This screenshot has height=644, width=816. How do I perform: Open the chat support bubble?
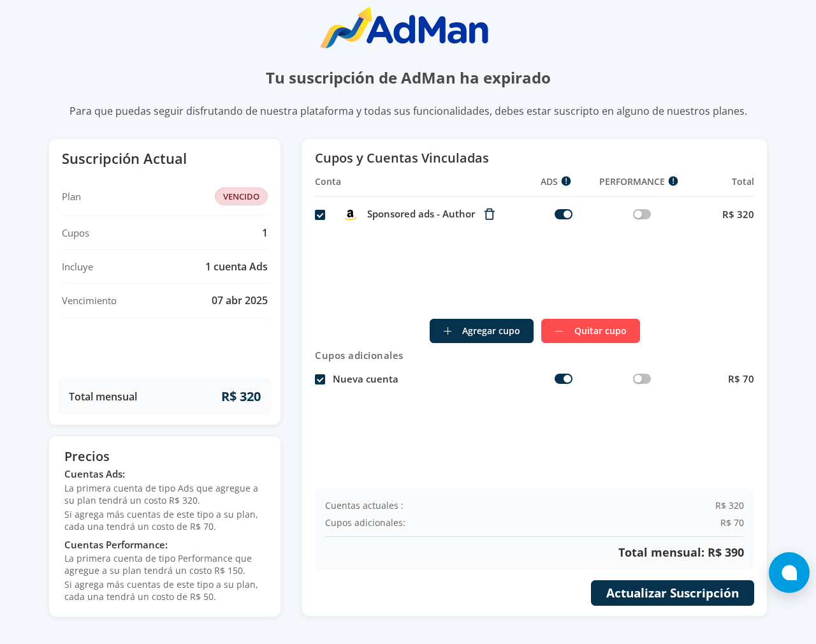(789, 573)
